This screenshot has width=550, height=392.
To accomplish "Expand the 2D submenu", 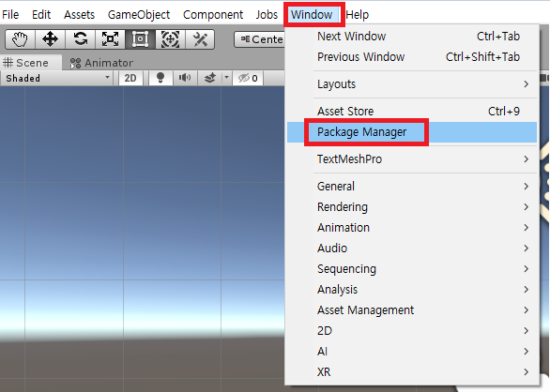I will [x=412, y=331].
